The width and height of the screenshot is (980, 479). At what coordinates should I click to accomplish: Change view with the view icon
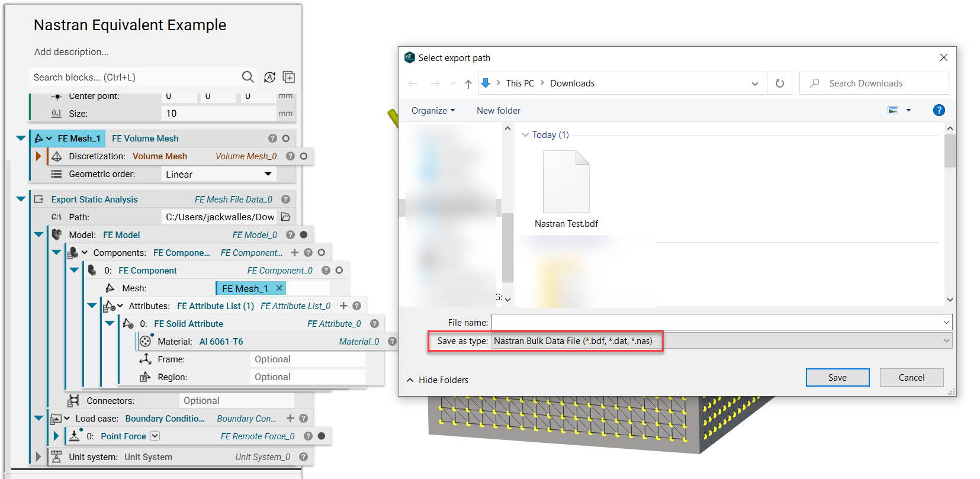pos(893,110)
